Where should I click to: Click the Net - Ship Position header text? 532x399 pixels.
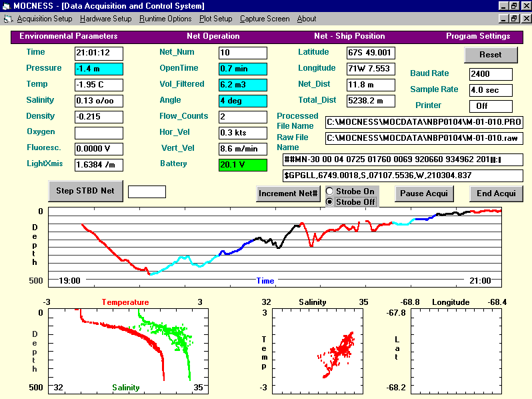click(349, 36)
